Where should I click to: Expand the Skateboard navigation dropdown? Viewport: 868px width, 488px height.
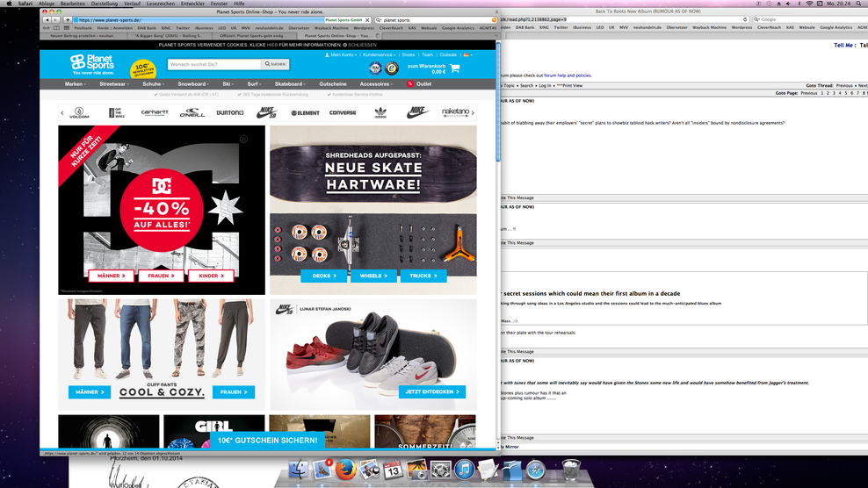[x=291, y=84]
